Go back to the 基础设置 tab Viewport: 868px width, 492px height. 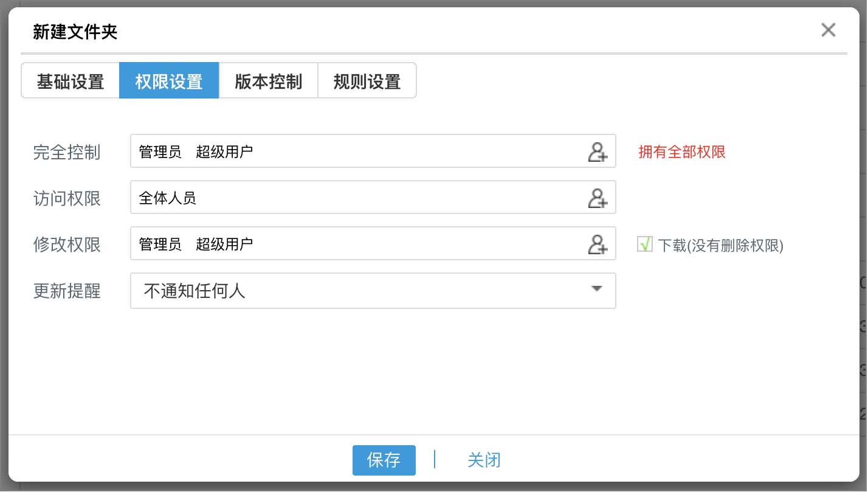(x=70, y=81)
